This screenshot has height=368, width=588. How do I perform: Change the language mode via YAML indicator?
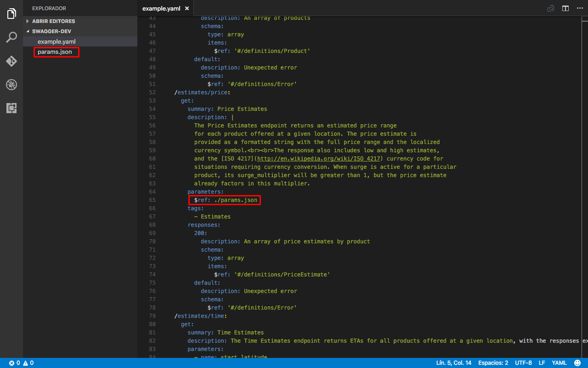coord(559,362)
